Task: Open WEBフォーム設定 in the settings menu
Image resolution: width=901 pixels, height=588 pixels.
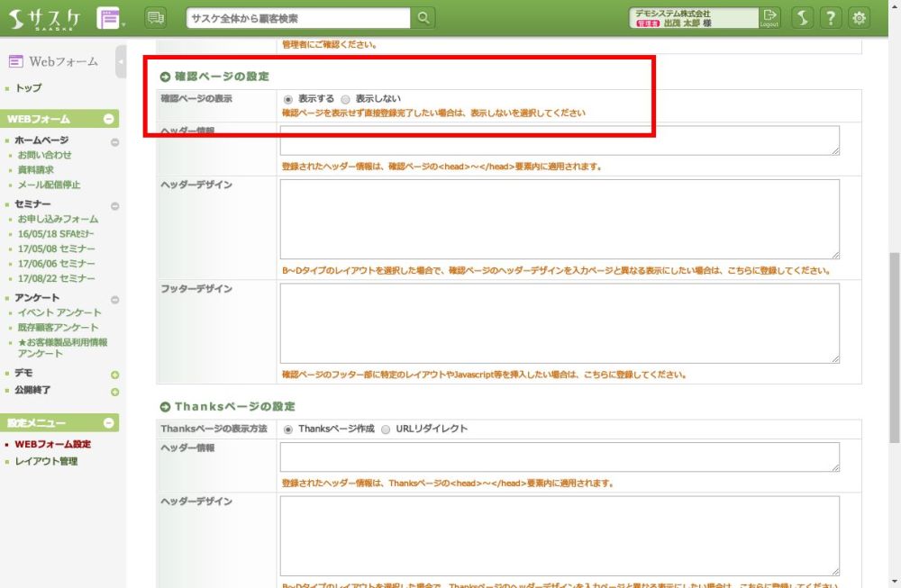Action: pyautogui.click(x=52, y=444)
